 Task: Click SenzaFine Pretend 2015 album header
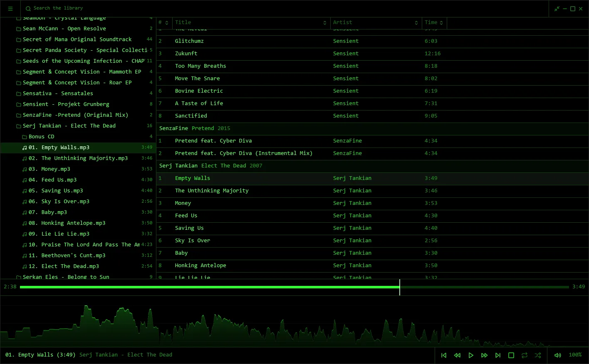point(372,128)
